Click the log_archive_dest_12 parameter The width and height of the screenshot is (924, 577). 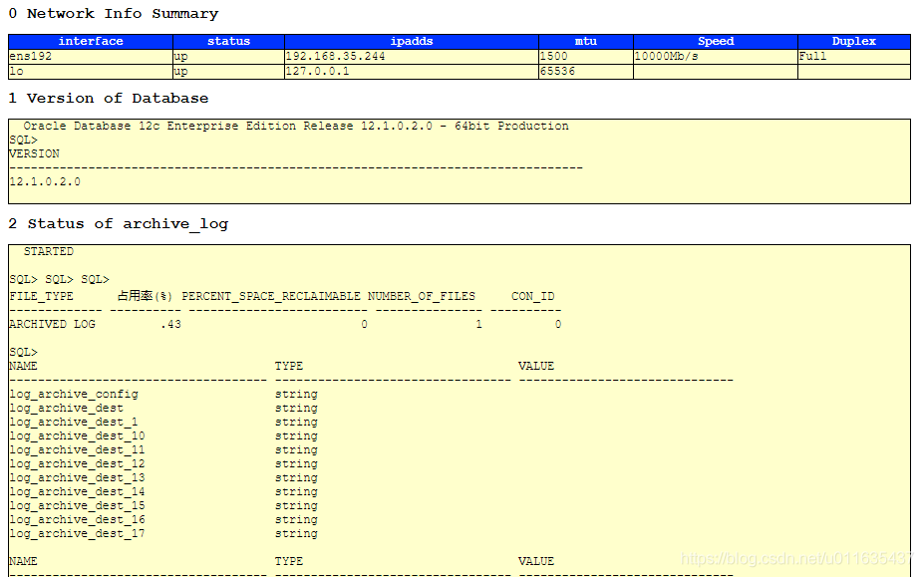click(77, 463)
